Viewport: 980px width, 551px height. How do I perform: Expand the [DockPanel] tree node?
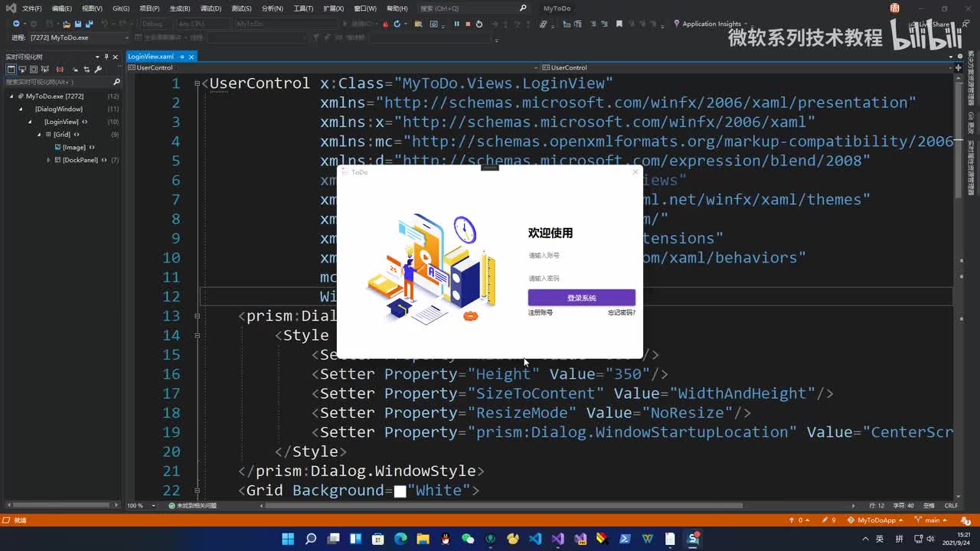48,160
